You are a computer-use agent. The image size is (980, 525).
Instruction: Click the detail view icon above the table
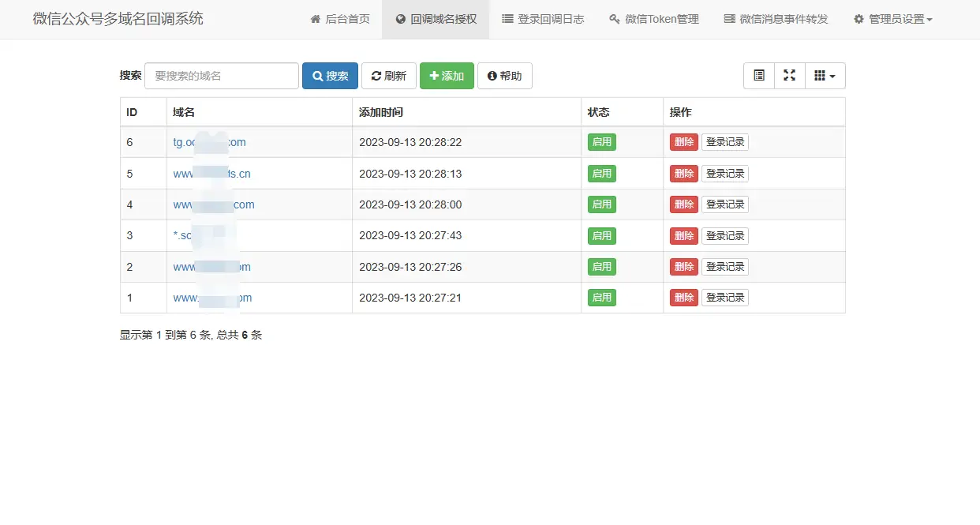point(758,75)
